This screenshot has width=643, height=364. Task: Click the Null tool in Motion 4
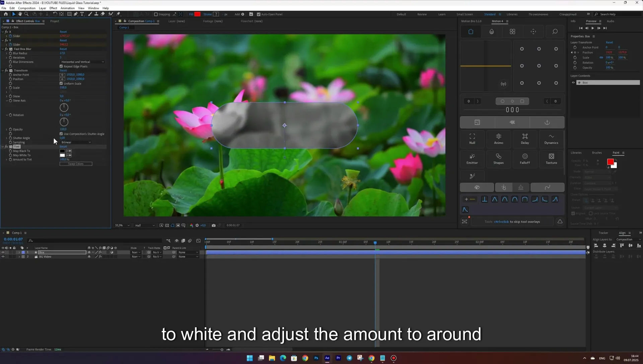(x=472, y=139)
